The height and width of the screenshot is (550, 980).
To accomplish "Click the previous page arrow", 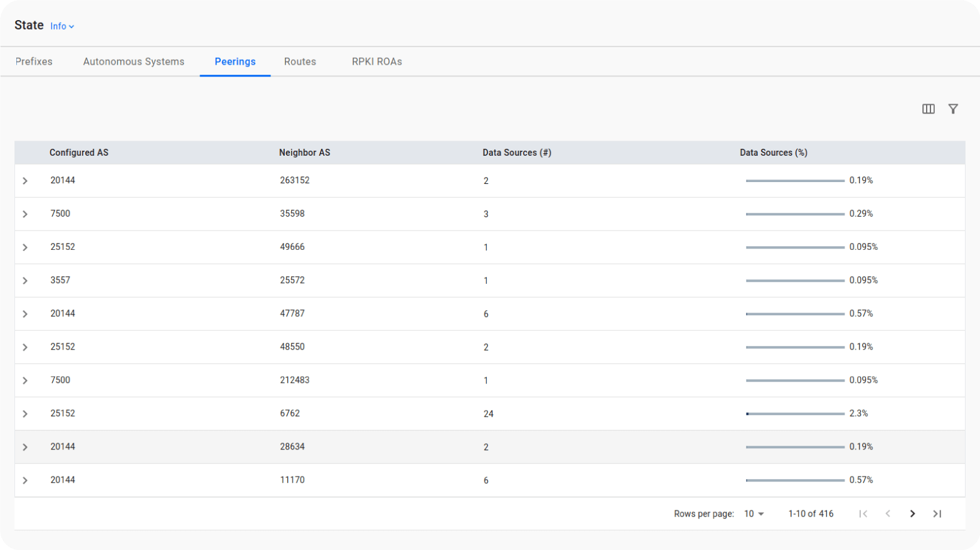I will pyautogui.click(x=888, y=514).
